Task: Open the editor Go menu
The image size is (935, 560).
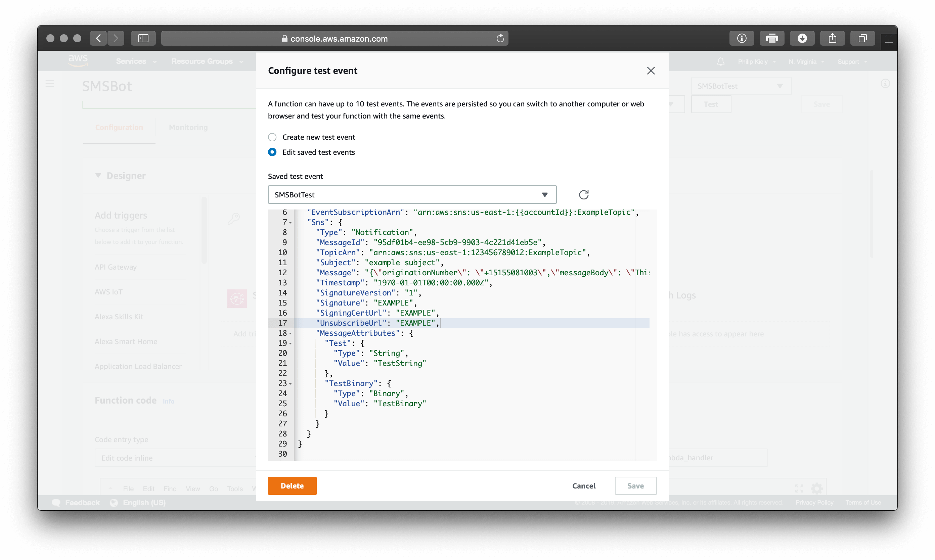Action: pos(214,489)
